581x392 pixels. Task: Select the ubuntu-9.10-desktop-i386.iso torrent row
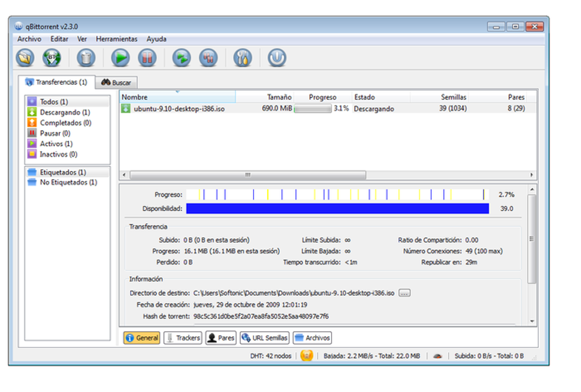tap(328, 109)
